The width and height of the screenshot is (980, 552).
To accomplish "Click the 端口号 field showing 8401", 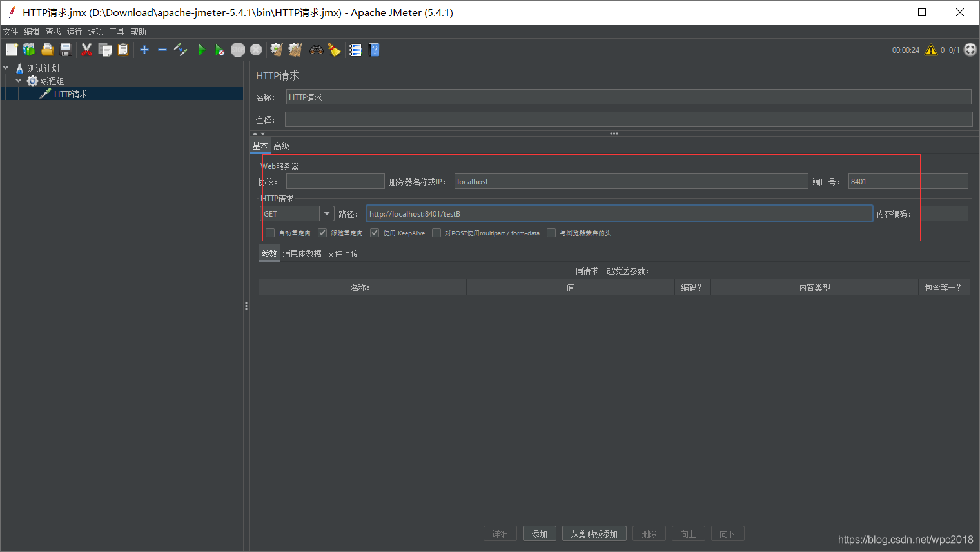I will click(x=908, y=181).
